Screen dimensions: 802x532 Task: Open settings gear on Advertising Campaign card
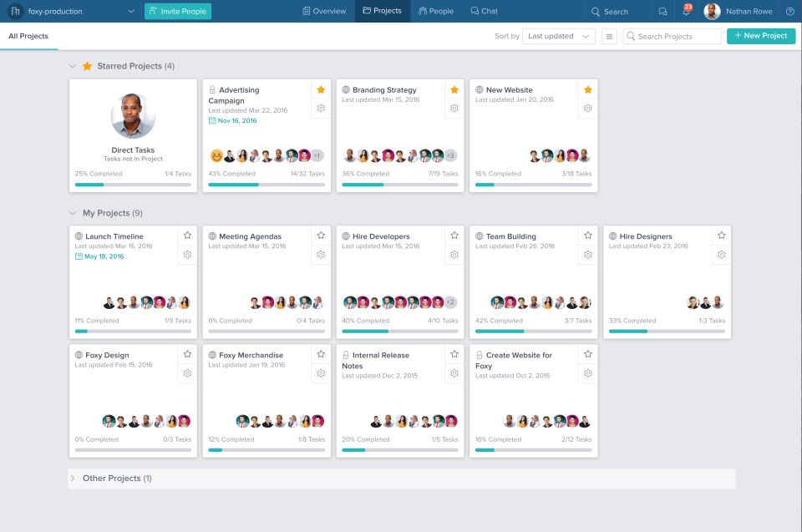(320, 107)
